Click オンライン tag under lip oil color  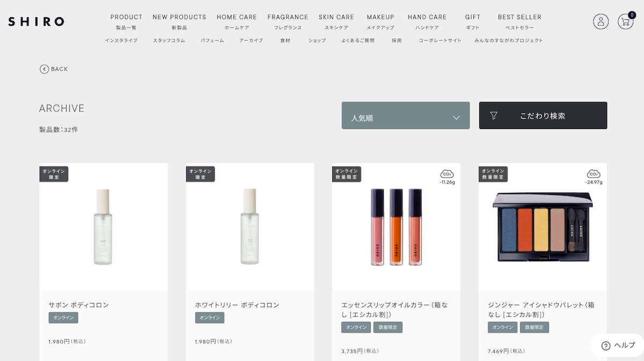[356, 327]
